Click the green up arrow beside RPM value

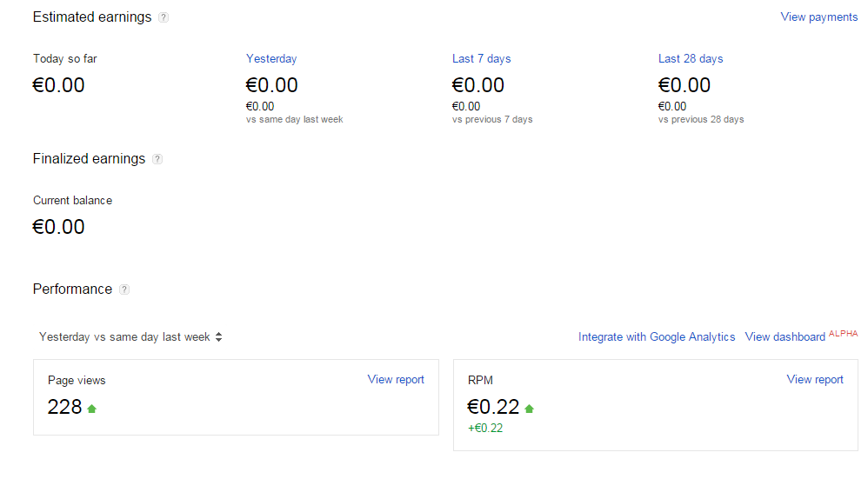click(x=530, y=409)
